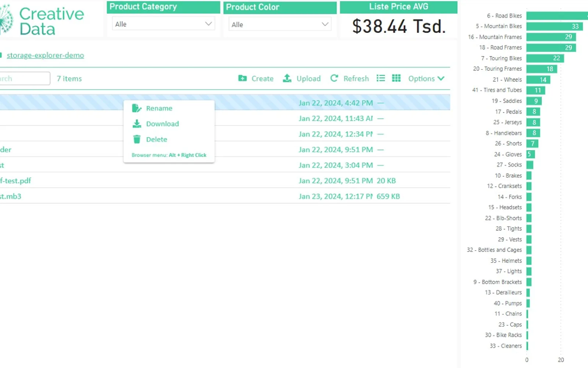
Task: Switch to list view icon
Action: [x=381, y=78]
